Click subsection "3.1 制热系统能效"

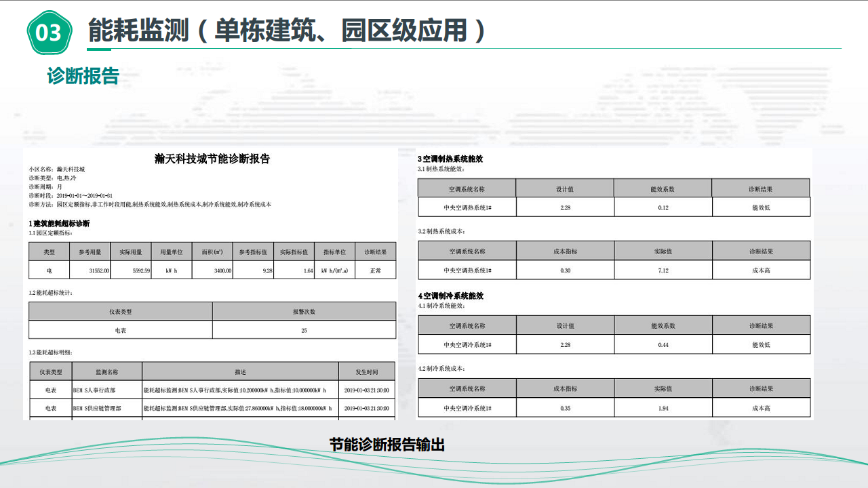coord(441,168)
